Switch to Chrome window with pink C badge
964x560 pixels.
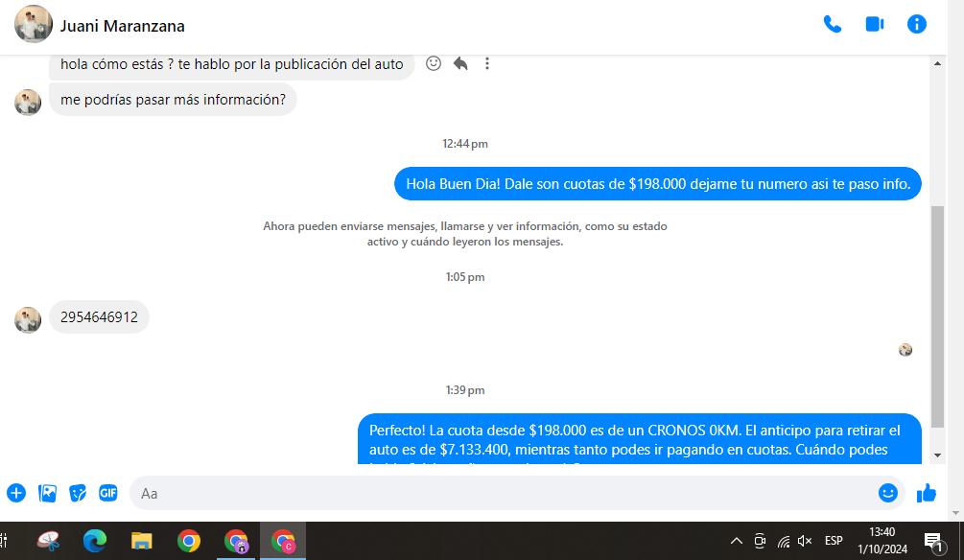pyautogui.click(x=283, y=541)
